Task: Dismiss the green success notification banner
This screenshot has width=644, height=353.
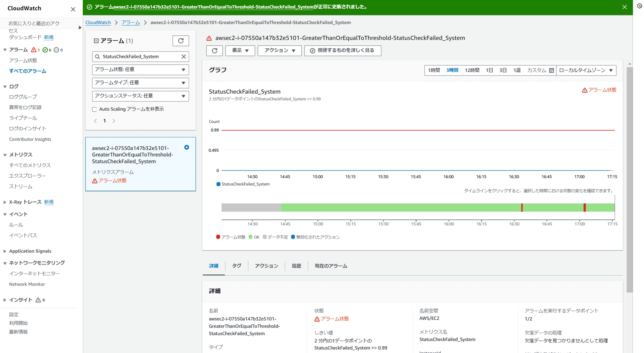Action: [624, 7]
